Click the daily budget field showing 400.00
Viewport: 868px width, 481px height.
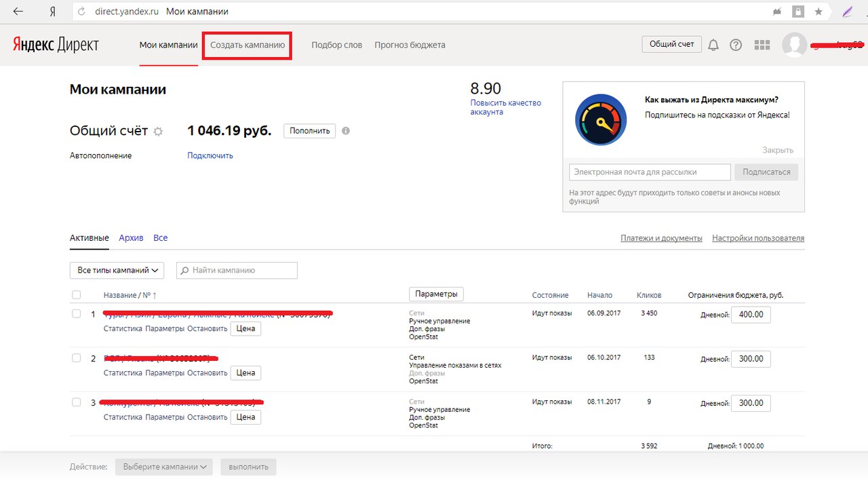coord(751,315)
